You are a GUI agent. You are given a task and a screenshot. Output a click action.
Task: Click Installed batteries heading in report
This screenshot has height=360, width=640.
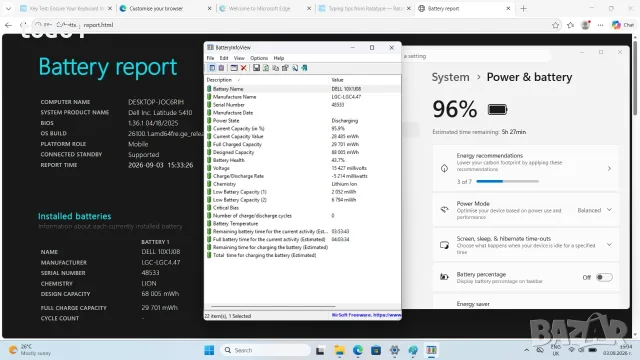[x=75, y=216]
